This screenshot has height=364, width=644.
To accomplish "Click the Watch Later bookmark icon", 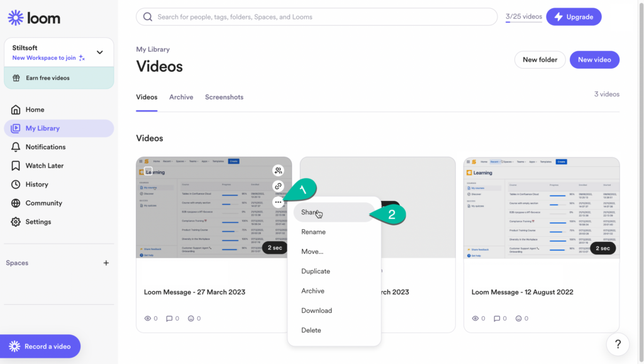I will 16,166.
